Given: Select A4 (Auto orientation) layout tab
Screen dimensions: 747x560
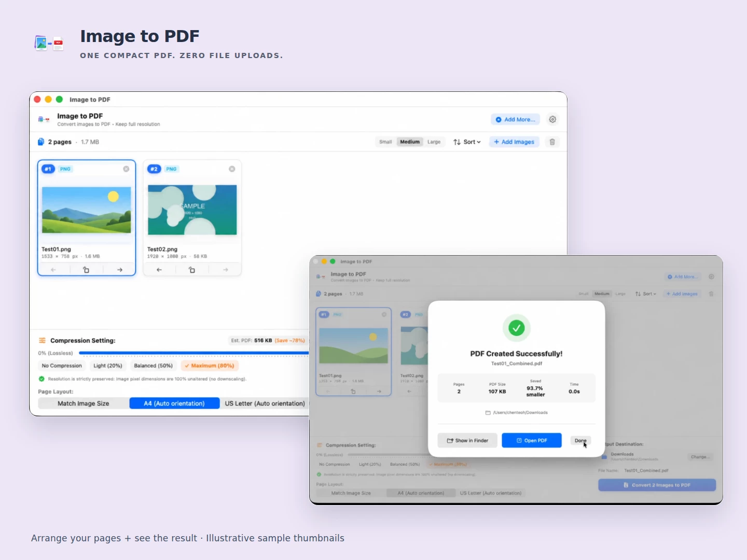Looking at the screenshot, I should (174, 403).
